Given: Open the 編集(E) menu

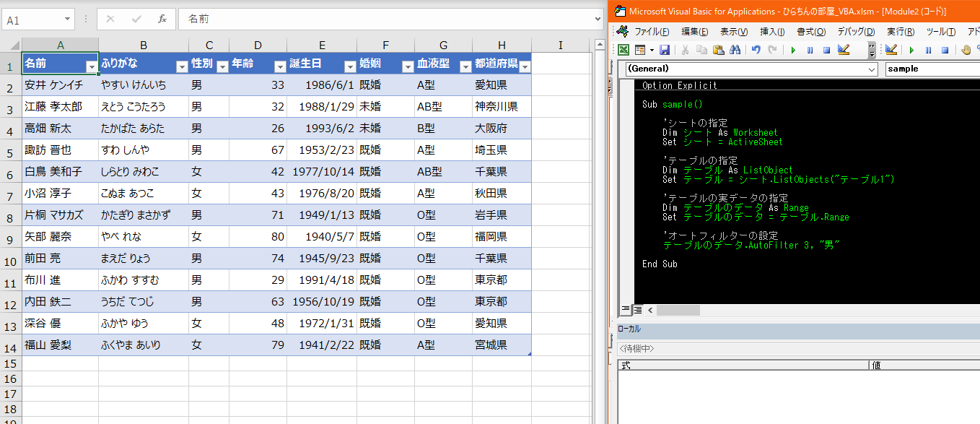Looking at the screenshot, I should pyautogui.click(x=694, y=31).
